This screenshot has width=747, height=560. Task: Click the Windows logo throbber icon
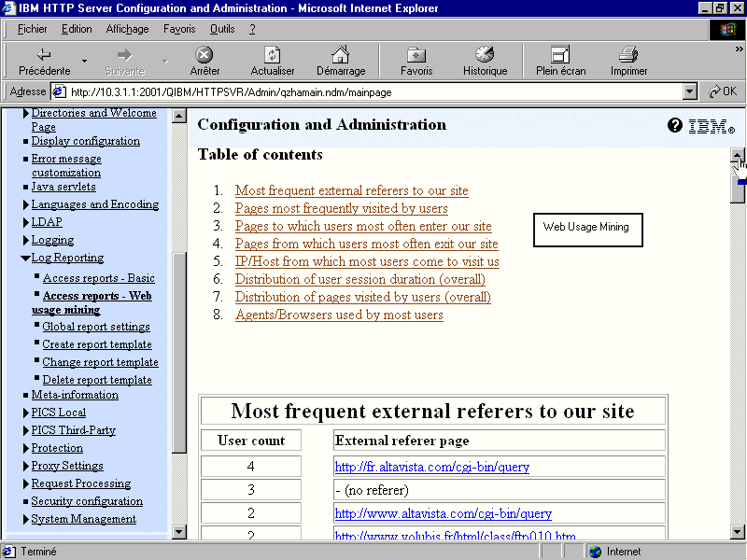[x=727, y=30]
